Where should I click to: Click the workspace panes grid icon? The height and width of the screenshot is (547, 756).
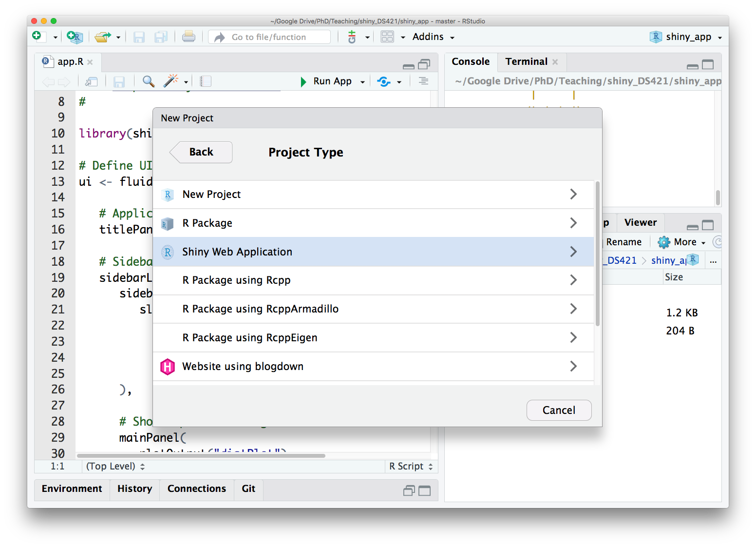[x=387, y=37]
